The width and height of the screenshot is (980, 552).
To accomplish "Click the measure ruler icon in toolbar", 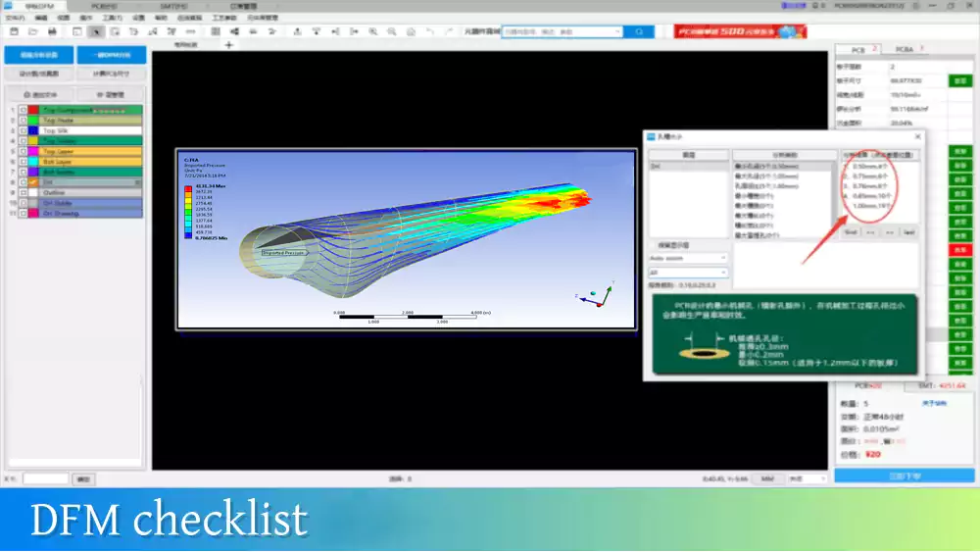I will pyautogui.click(x=191, y=31).
